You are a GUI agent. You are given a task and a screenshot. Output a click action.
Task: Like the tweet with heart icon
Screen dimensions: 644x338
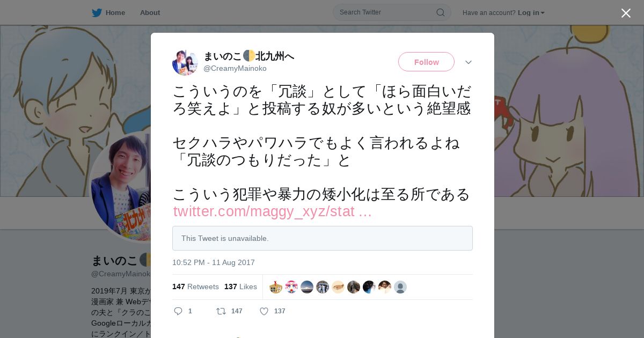[264, 311]
